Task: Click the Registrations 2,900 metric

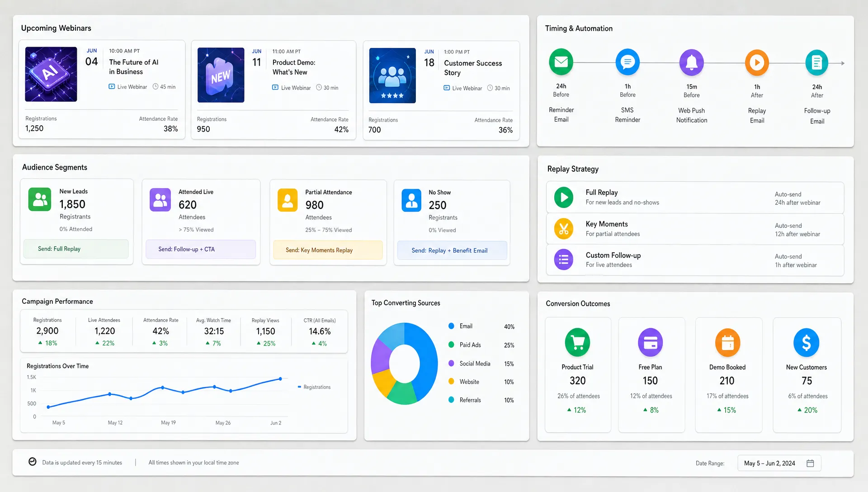Action: coord(47,331)
